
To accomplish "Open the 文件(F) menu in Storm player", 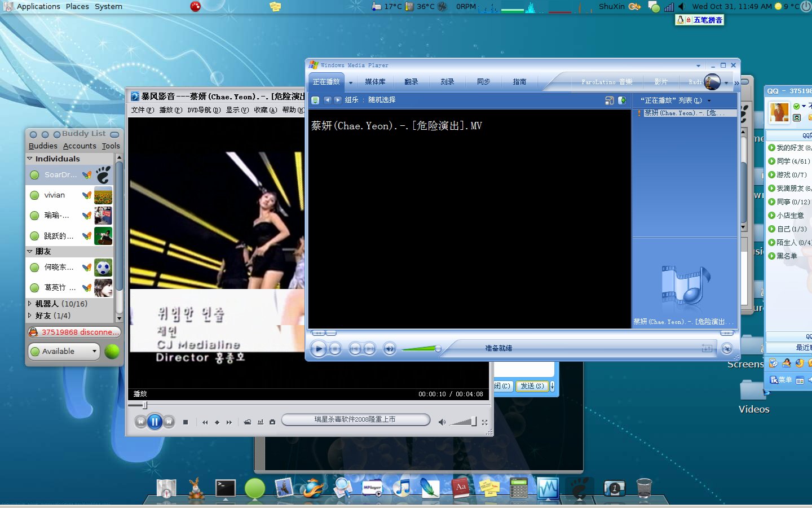I will coord(142,110).
